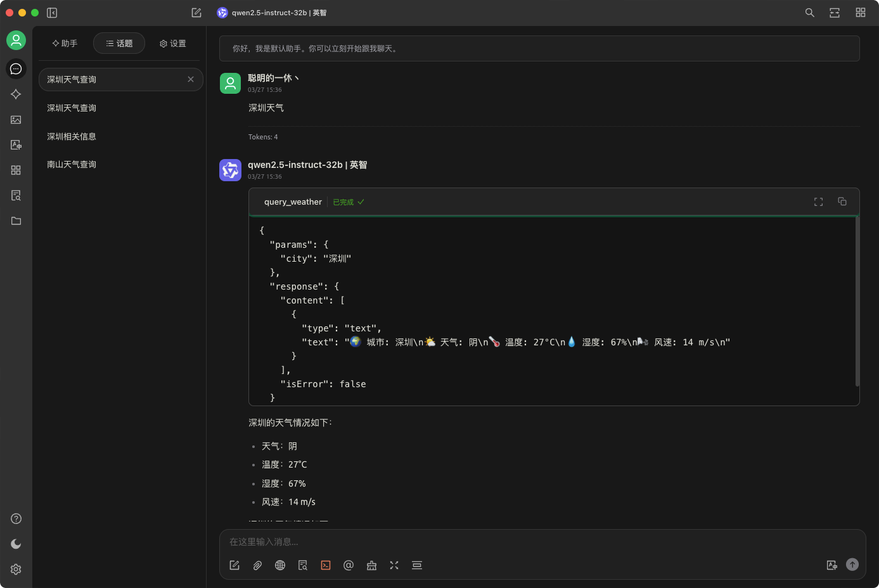
Task: Open the files folder page in the sidebar
Action: (16, 221)
